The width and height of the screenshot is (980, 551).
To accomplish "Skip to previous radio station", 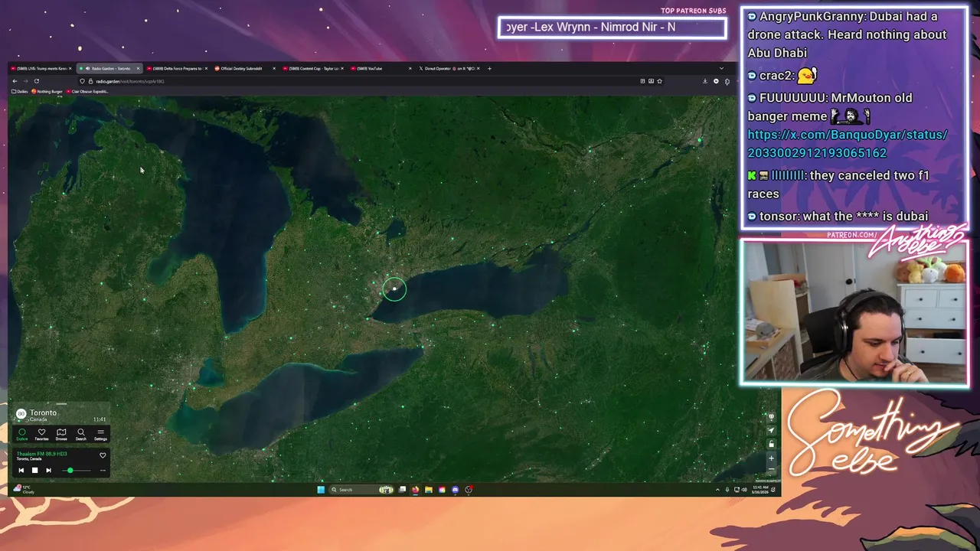I will (21, 470).
